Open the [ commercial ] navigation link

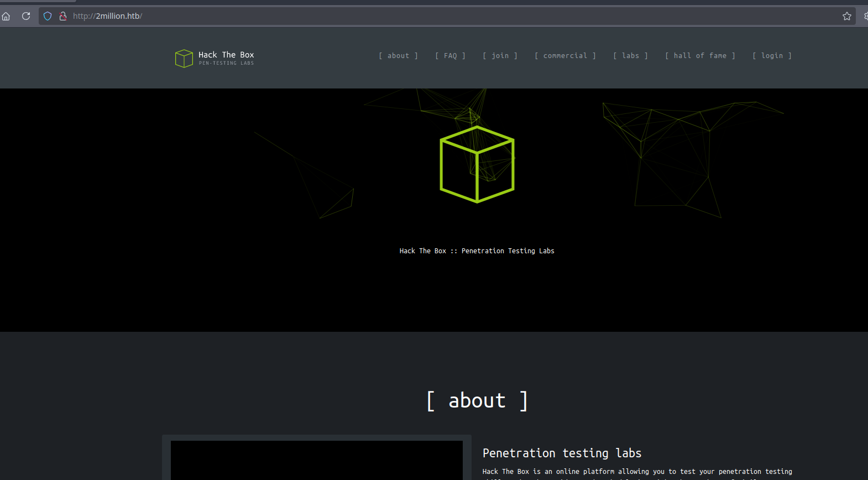click(565, 56)
